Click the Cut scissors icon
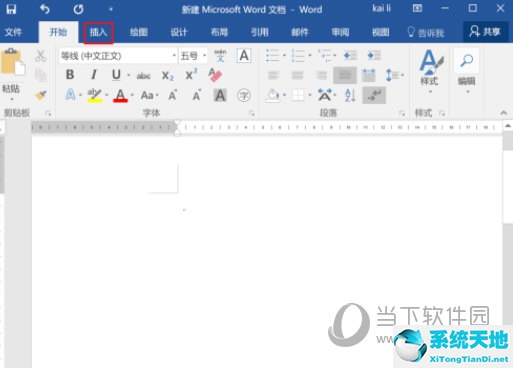The width and height of the screenshot is (513, 368). pos(40,56)
